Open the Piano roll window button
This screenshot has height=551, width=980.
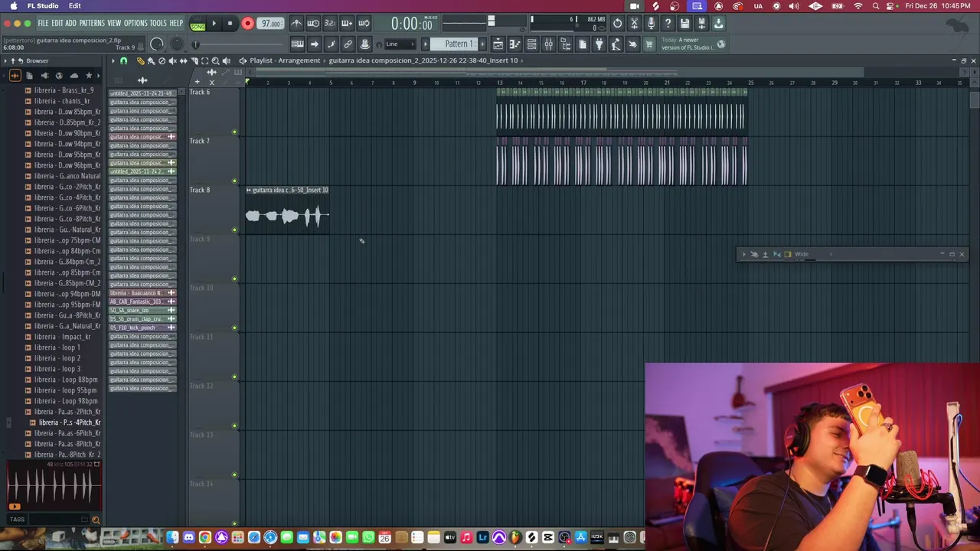click(514, 44)
